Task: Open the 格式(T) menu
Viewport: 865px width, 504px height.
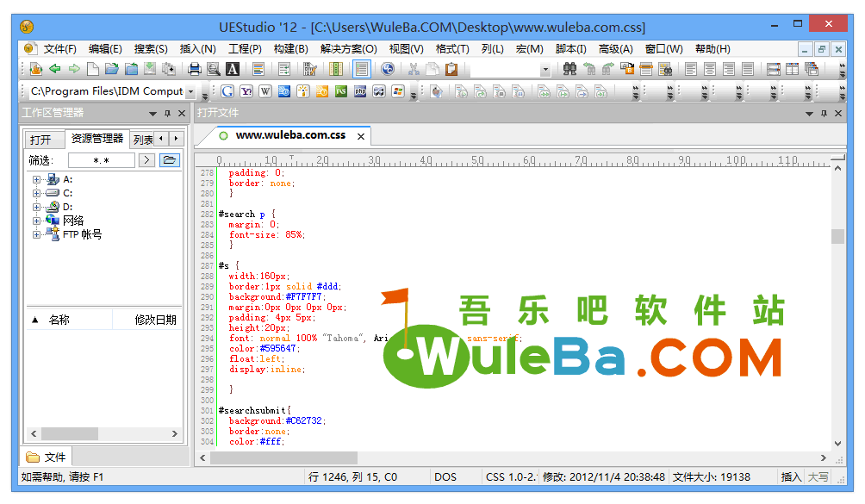Action: pos(452,49)
